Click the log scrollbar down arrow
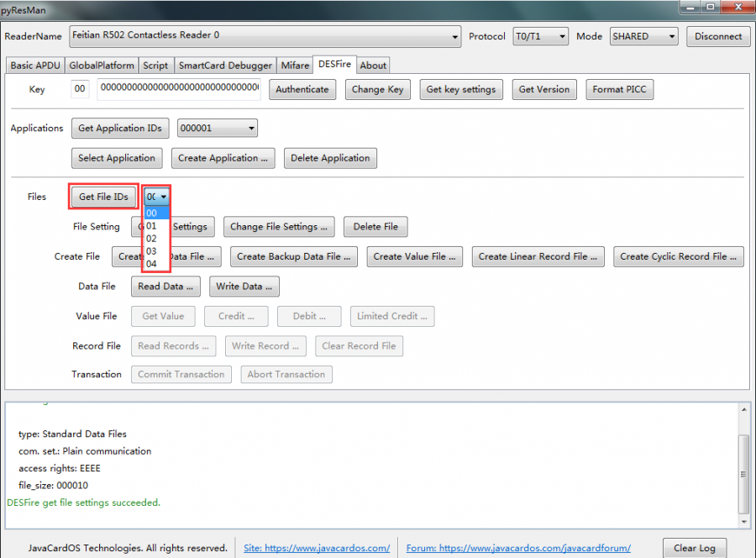 click(x=744, y=522)
